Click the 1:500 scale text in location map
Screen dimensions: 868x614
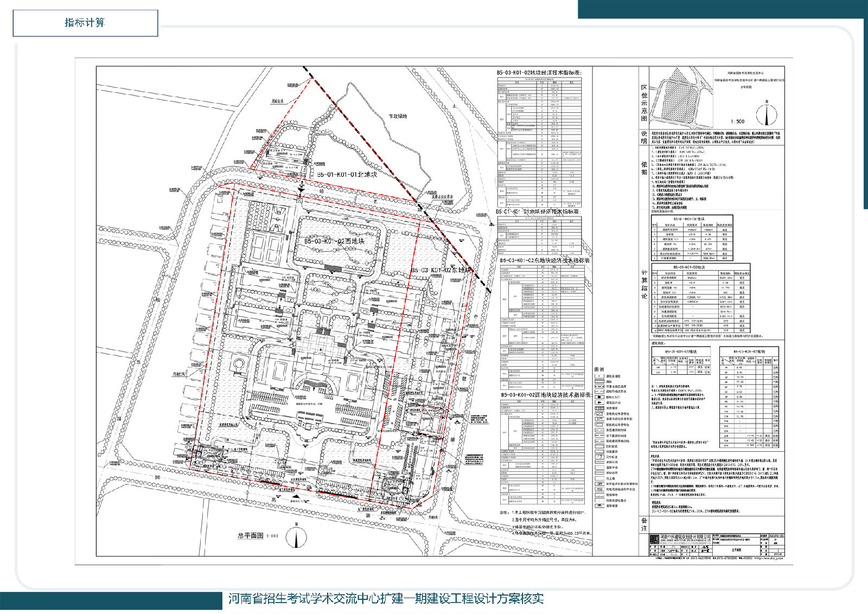pyautogui.click(x=737, y=121)
